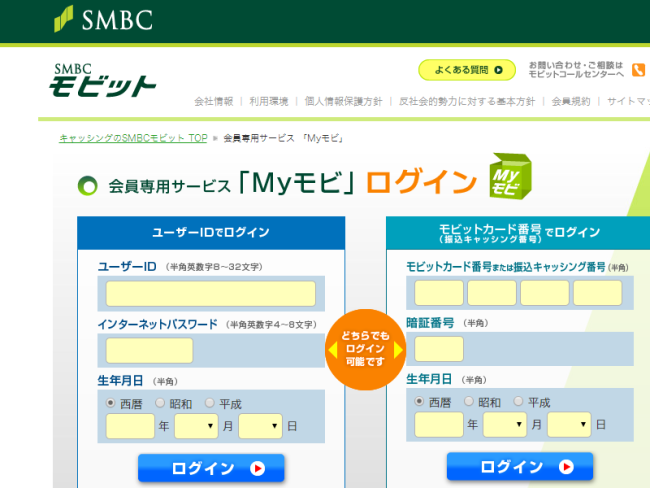Screen dimensions: 650x488
Task: Click the SMBC logo in the header
Action: pos(103,19)
